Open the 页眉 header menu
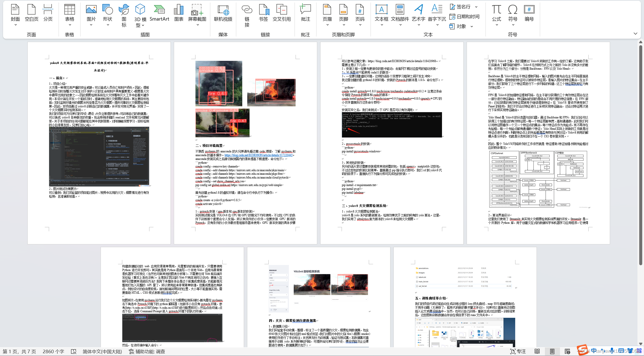 click(327, 15)
